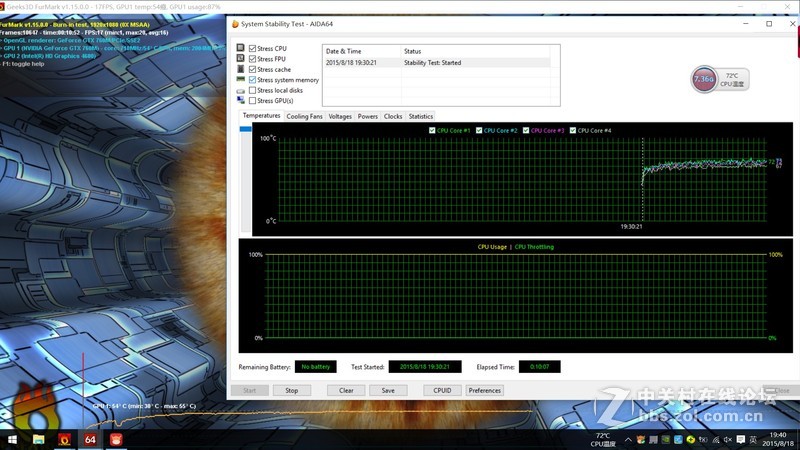Viewport: 800px width, 450px height.
Task: Uncheck the Stress CPU checkbox
Action: pyautogui.click(x=252, y=48)
